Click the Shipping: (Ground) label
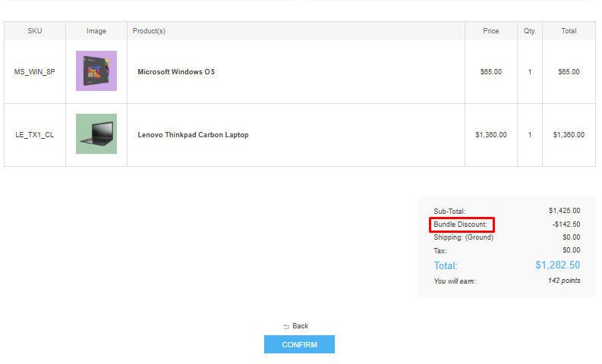 463,237
